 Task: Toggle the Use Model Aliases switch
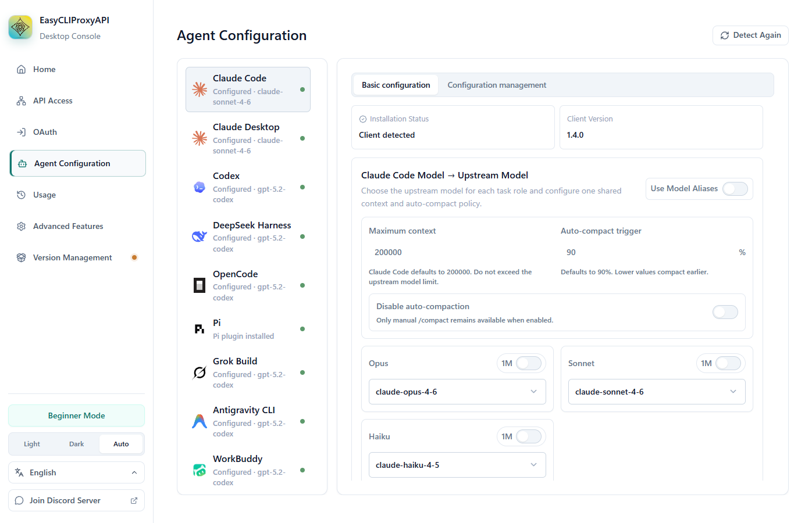(735, 189)
